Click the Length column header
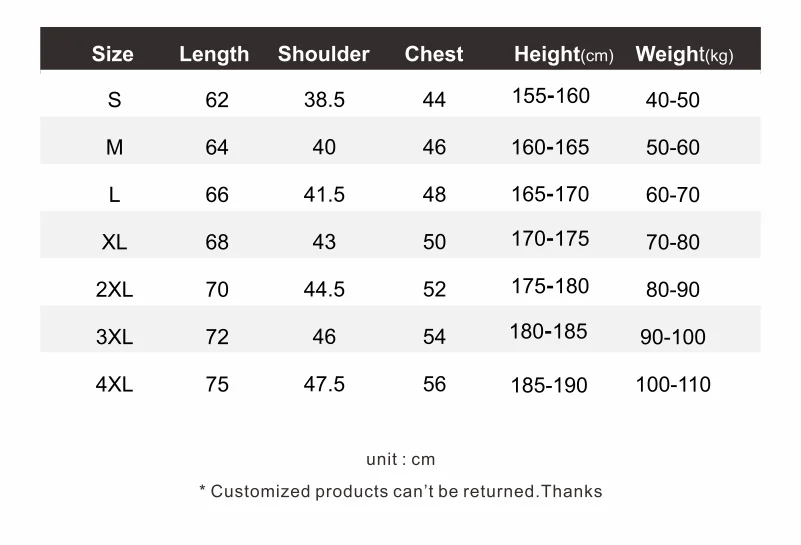Image resolution: width=801 pixels, height=545 pixels. pos(214,54)
